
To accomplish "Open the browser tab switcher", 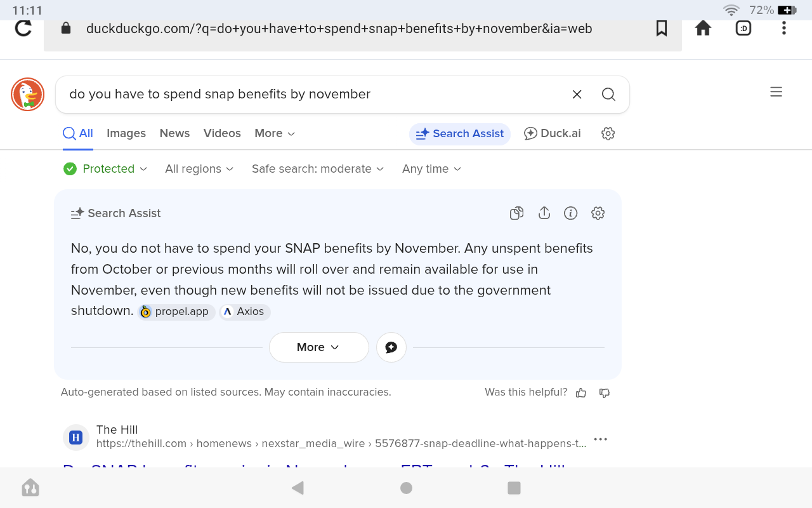I will [743, 29].
